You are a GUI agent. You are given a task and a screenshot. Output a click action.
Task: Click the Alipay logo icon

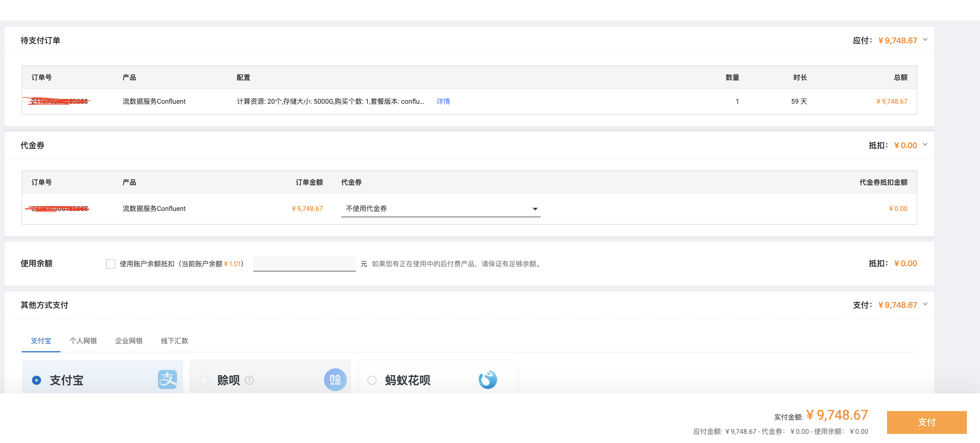click(167, 379)
